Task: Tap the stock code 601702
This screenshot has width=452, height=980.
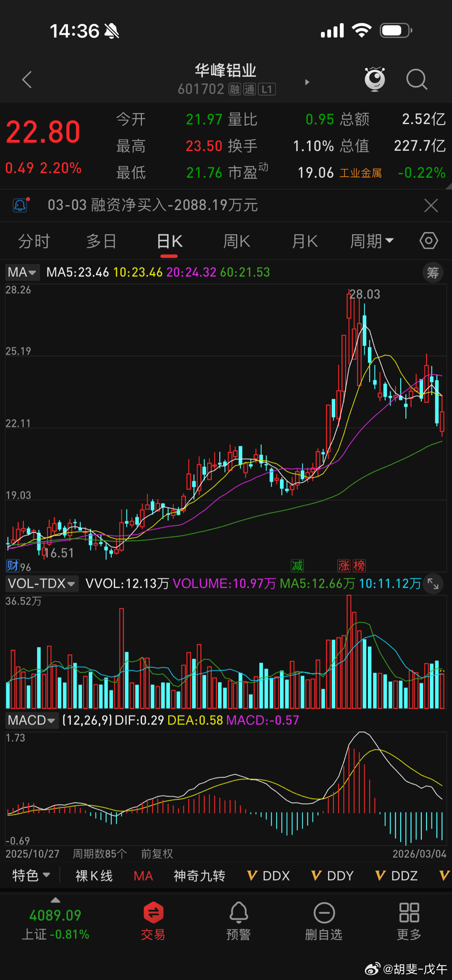Action: (201, 89)
